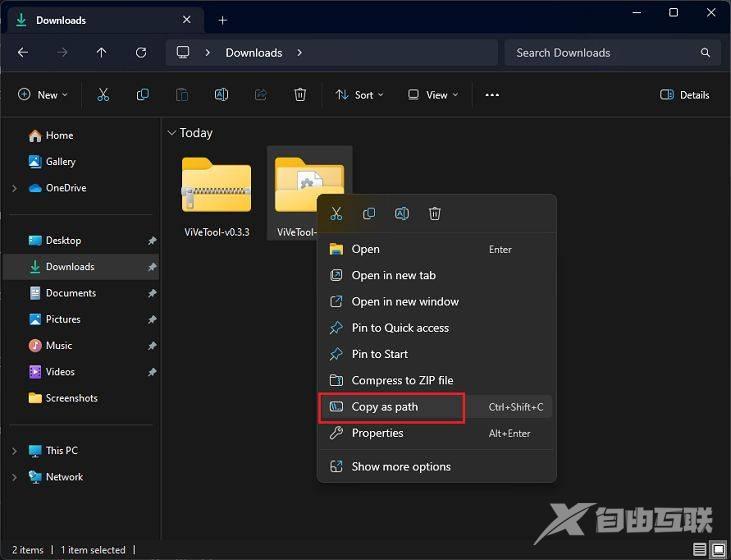Open Home in the sidebar

point(50,136)
